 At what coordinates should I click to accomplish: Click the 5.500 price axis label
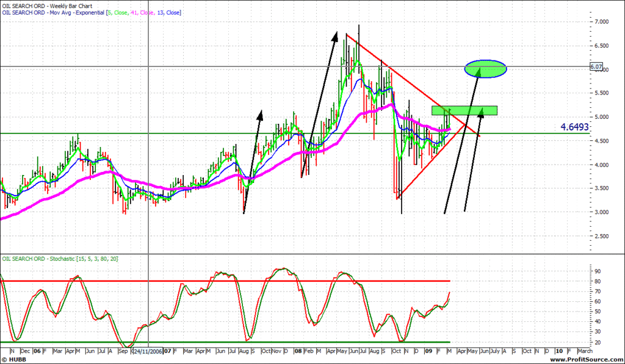pos(601,93)
